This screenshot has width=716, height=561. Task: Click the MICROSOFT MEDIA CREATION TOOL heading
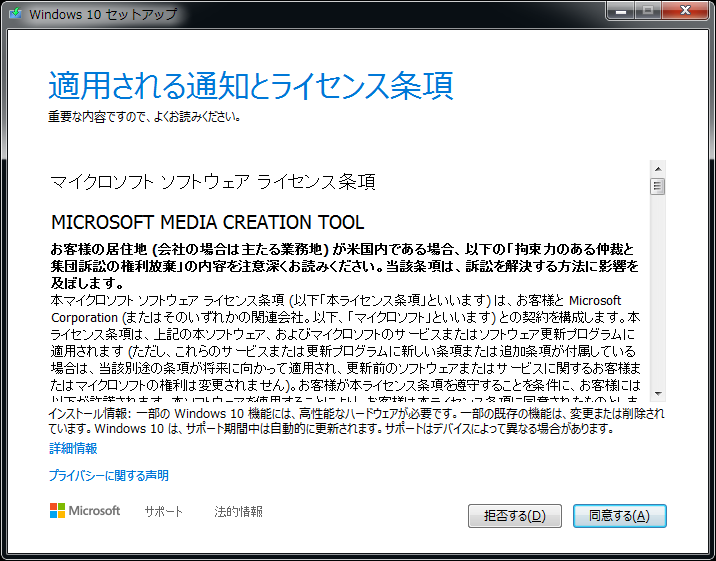tap(207, 222)
